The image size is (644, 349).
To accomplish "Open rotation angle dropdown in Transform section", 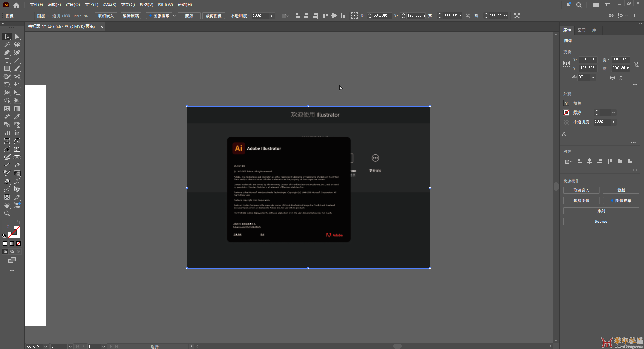I will pos(593,77).
